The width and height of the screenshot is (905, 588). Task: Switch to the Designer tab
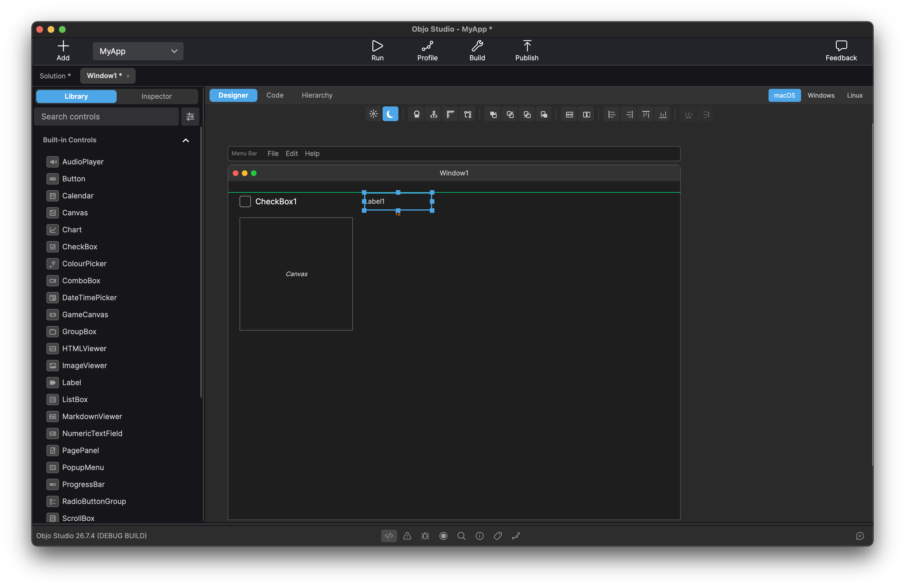233,95
